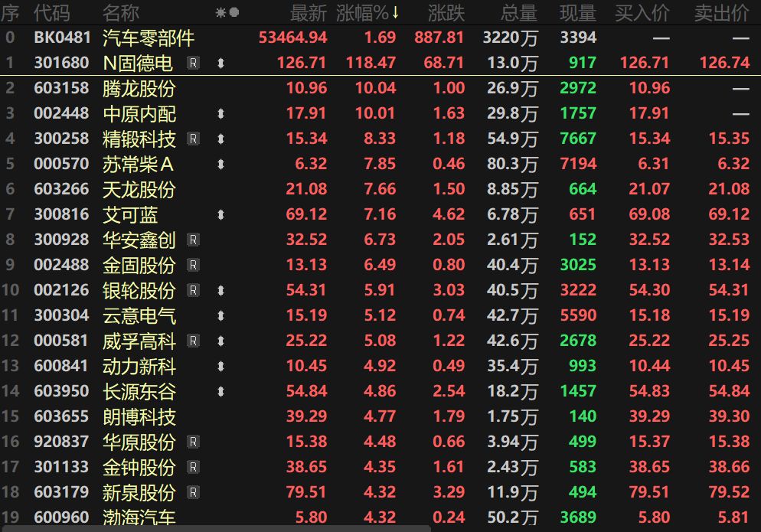Select the 天龙股份 stock name
This screenshot has height=532, width=761.
(139, 189)
